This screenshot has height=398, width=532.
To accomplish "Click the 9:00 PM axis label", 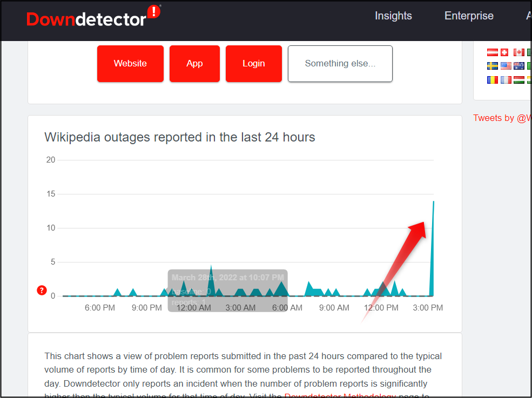I will click(146, 308).
